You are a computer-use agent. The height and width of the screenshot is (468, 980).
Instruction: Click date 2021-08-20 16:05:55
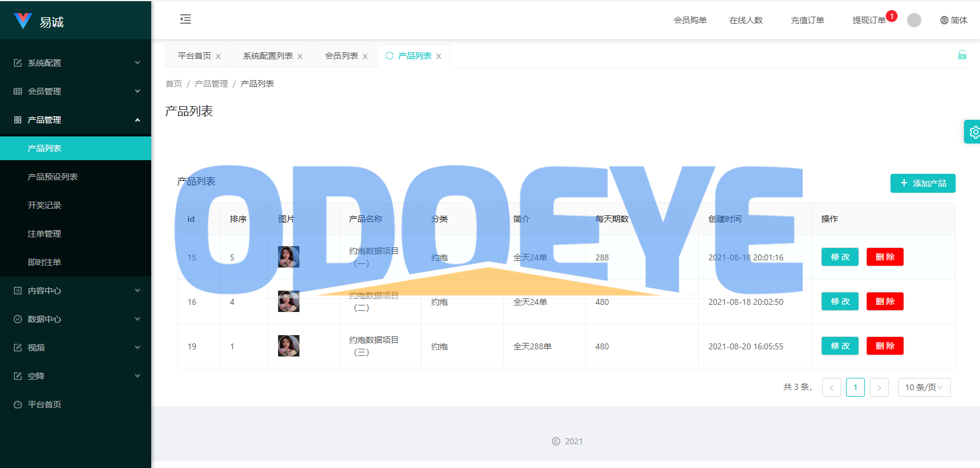746,346
